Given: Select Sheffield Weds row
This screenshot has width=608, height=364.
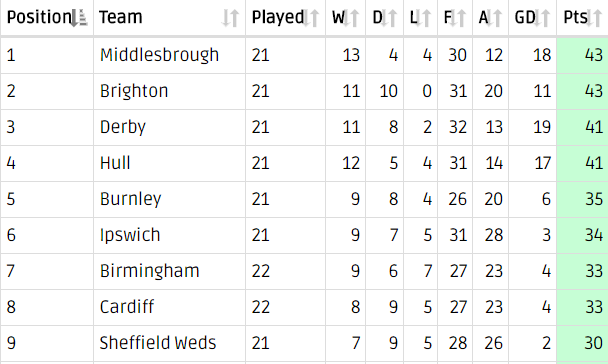Looking at the screenshot, I should tap(304, 343).
